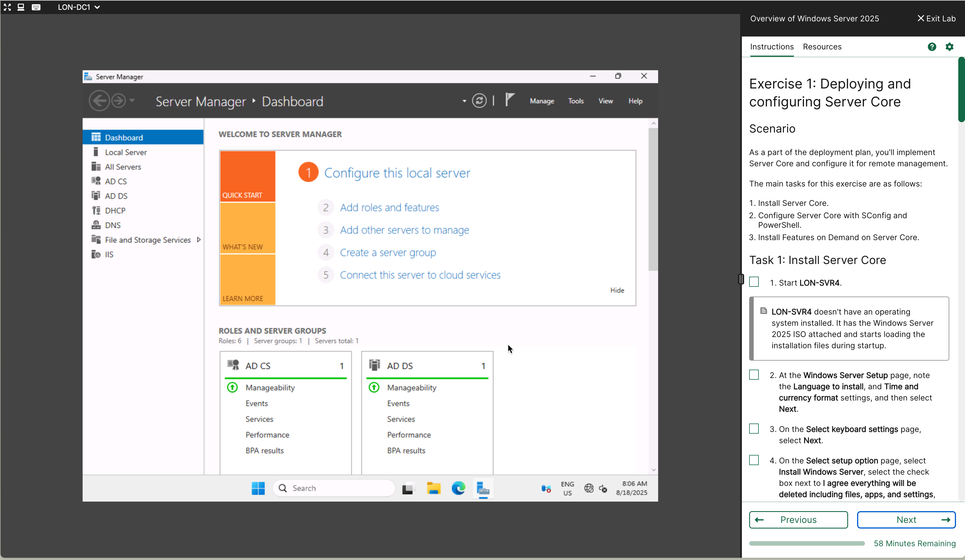This screenshot has height=560, width=965.
Task: Open the LON-DC1 machine dropdown
Action: tap(79, 7)
